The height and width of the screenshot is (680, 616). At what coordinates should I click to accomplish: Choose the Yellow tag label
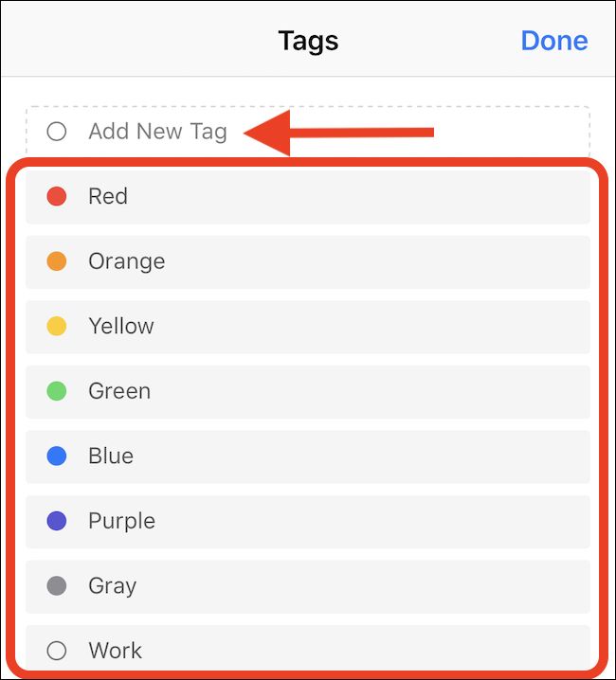[120, 326]
